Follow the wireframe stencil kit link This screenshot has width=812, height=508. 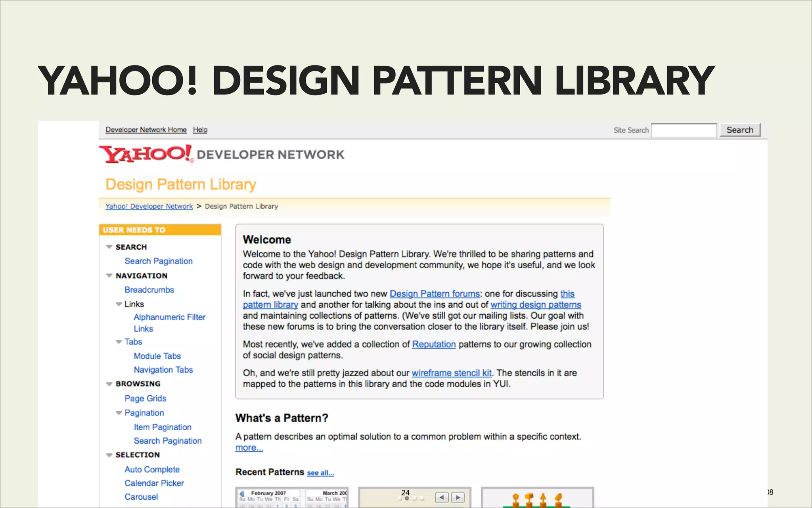point(452,373)
